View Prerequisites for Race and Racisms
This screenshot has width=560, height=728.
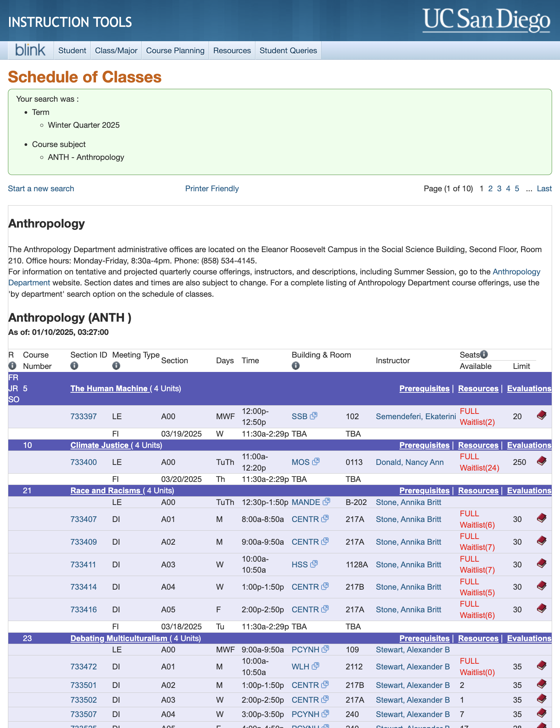pos(425,491)
